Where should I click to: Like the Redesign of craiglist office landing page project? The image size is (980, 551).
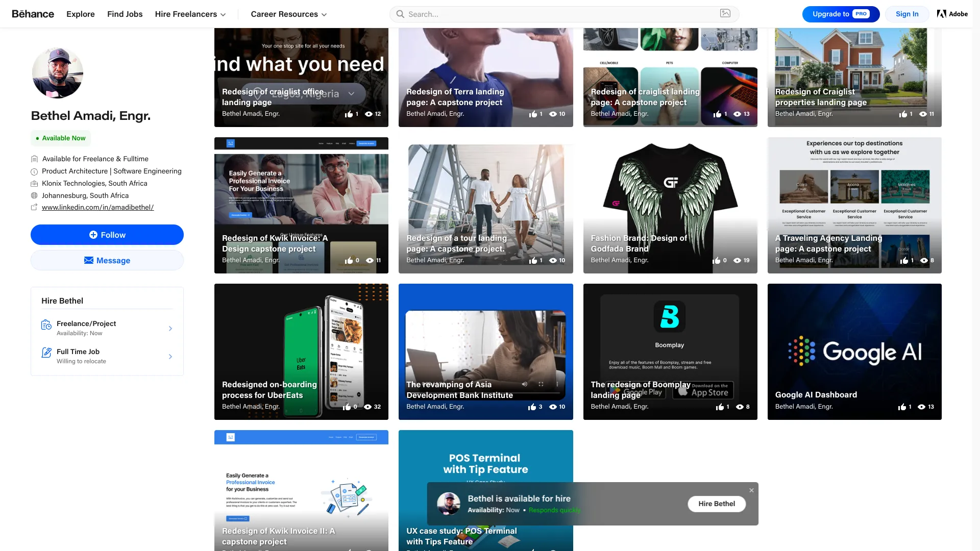(349, 114)
